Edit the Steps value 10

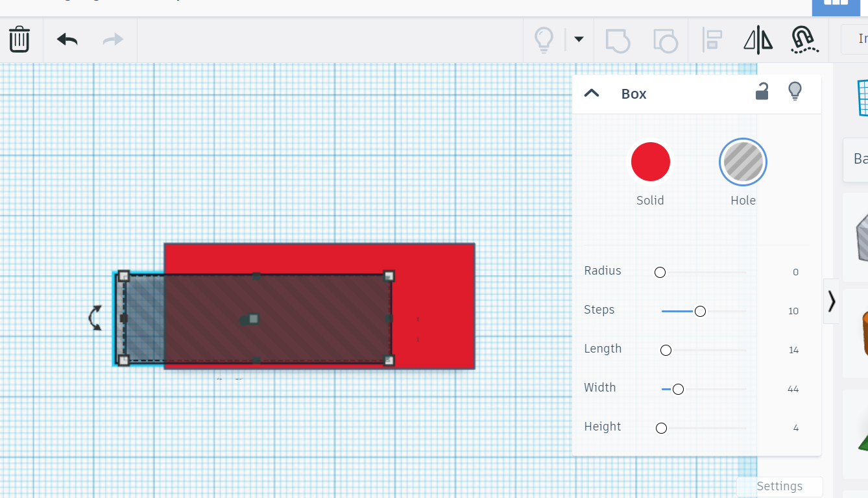(793, 311)
